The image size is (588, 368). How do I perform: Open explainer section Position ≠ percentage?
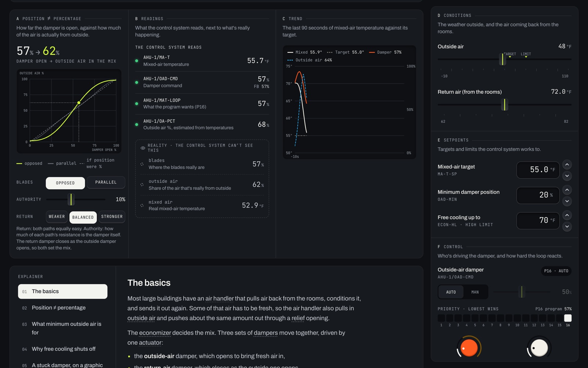coord(63,308)
